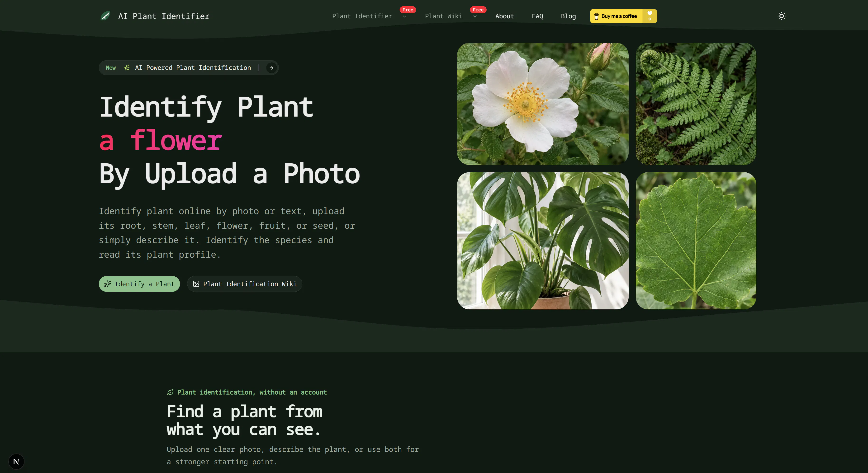
Task: Click the coffee cup icon
Action: point(596,16)
